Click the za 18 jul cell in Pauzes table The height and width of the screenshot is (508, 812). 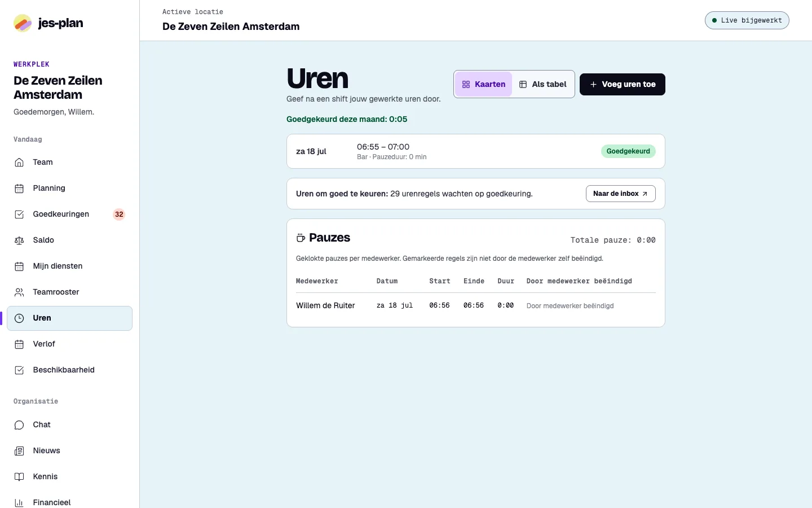click(395, 306)
